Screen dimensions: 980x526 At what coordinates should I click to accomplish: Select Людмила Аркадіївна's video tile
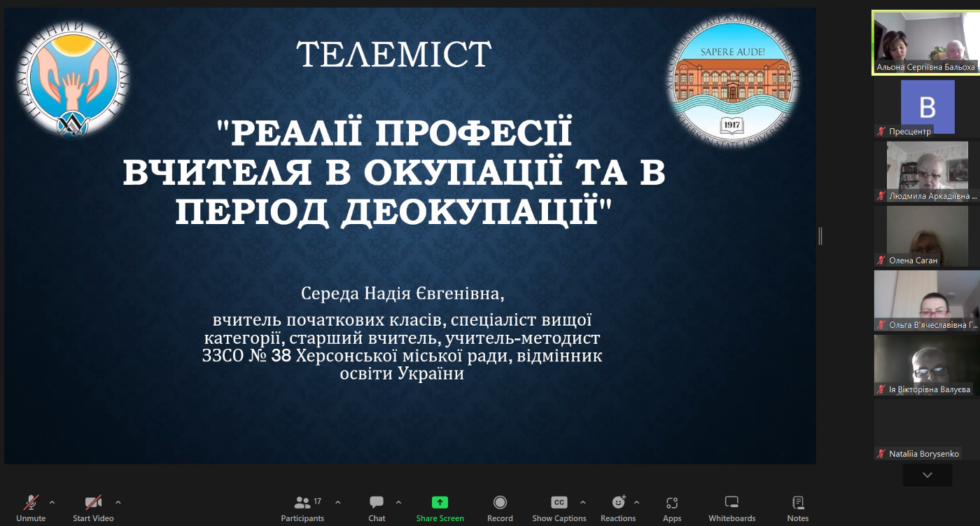(926, 172)
